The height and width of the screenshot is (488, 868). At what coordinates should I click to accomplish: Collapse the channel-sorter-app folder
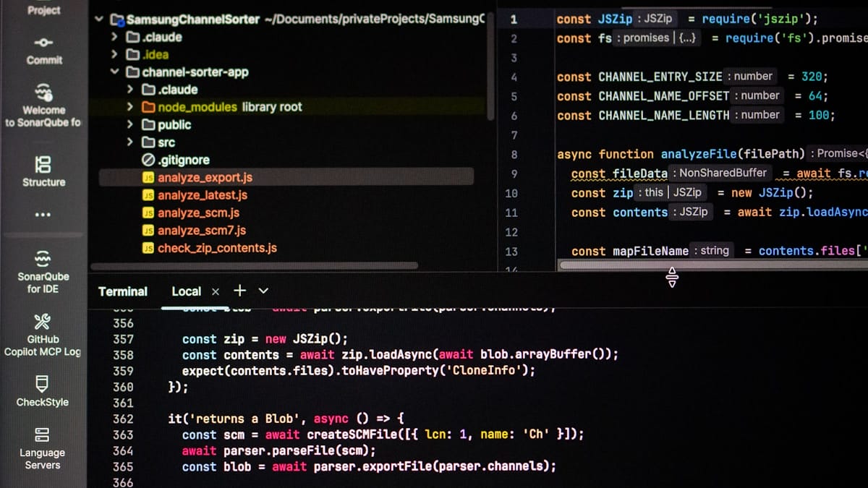pyautogui.click(x=114, y=72)
